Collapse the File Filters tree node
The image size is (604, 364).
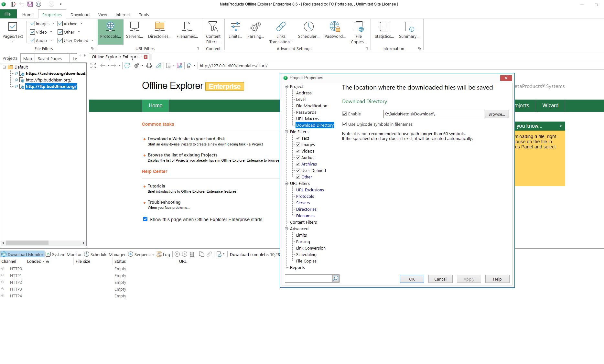tap(286, 132)
